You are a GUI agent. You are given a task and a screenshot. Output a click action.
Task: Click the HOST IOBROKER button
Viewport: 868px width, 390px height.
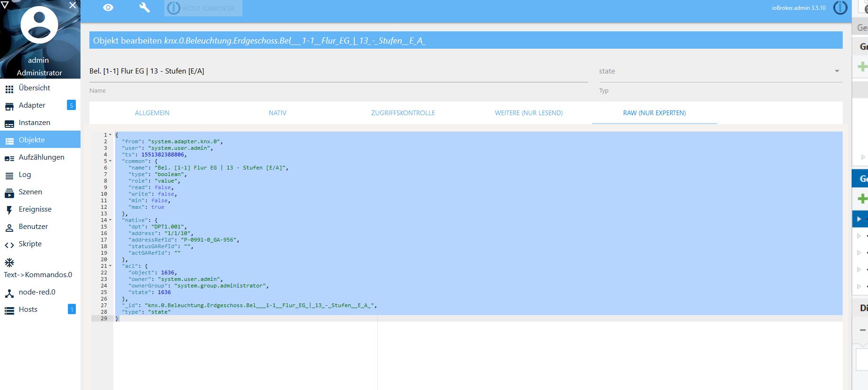pyautogui.click(x=203, y=8)
